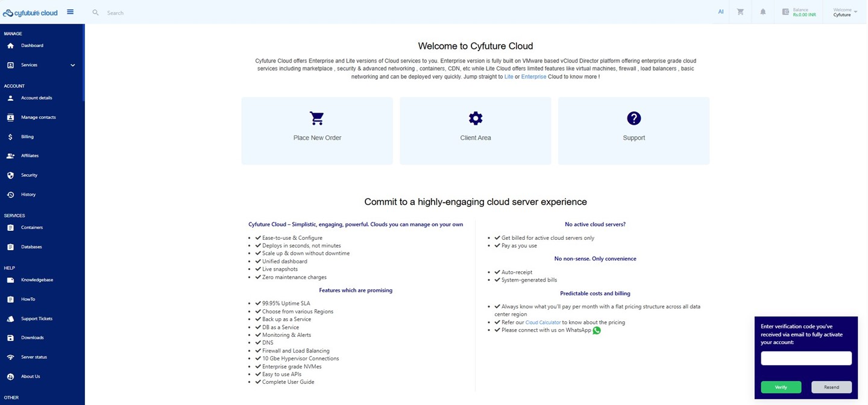This screenshot has height=405, width=868.
Task: Click the Support question mark icon
Action: click(x=634, y=118)
